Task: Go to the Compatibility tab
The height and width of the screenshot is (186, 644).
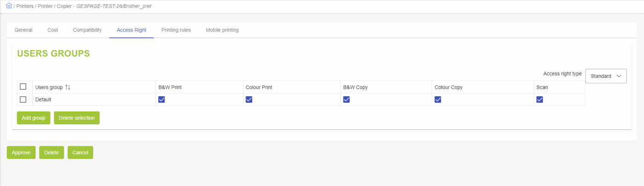Action: [87, 30]
